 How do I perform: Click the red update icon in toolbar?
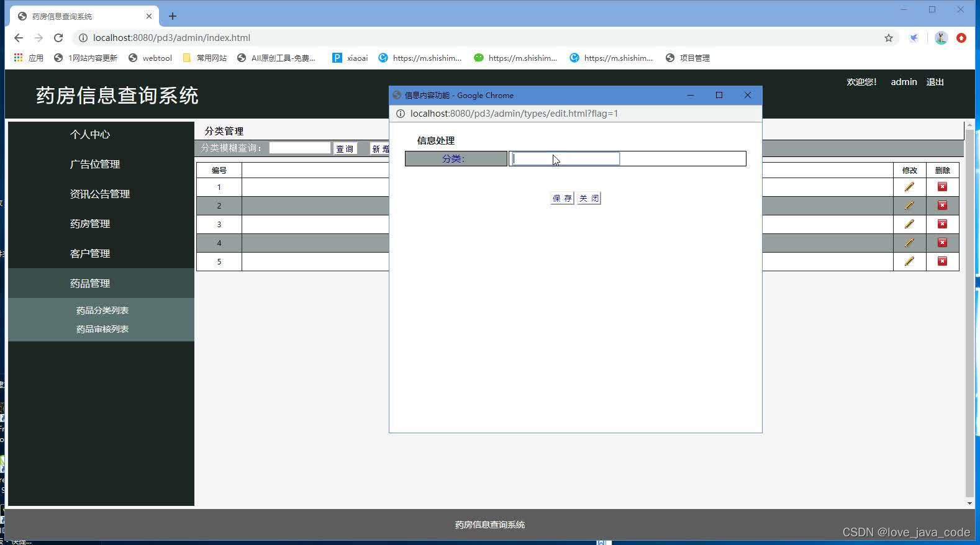(x=961, y=38)
